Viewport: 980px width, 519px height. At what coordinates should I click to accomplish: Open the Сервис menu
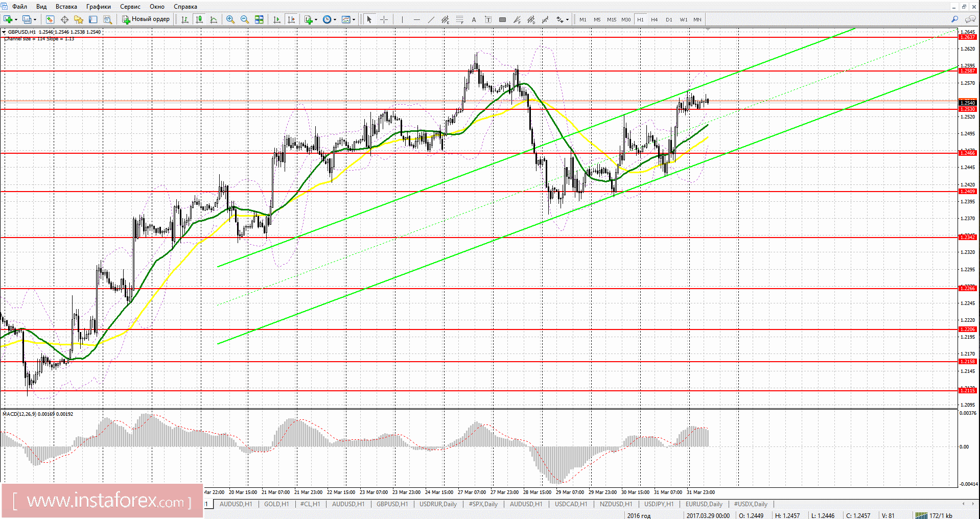(130, 7)
